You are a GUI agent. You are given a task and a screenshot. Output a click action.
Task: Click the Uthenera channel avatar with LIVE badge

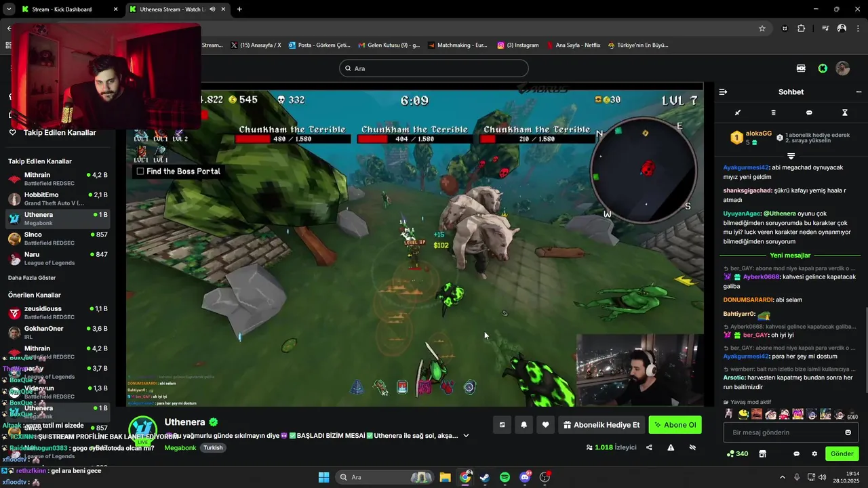pyautogui.click(x=143, y=430)
